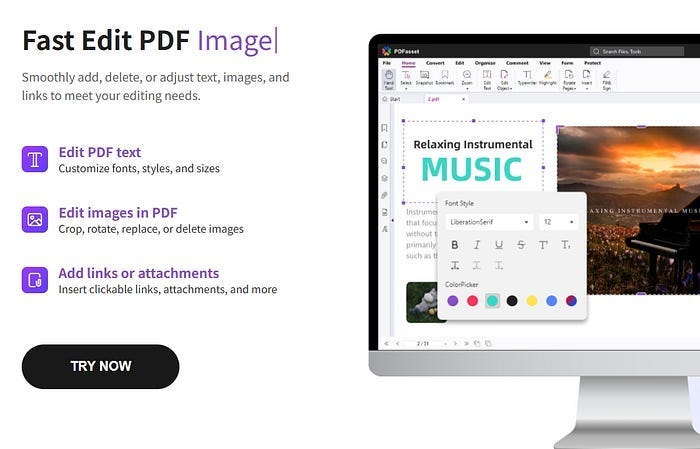Activate the Snapshot tool
700x449 pixels.
(425, 77)
